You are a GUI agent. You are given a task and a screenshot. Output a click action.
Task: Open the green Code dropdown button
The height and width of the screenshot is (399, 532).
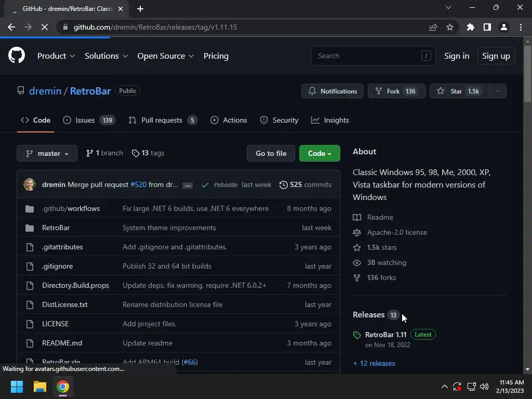320,153
